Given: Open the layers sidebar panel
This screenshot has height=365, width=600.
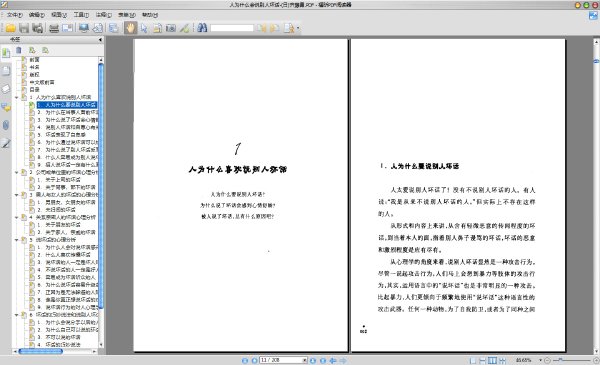Looking at the screenshot, I should [x=6, y=89].
